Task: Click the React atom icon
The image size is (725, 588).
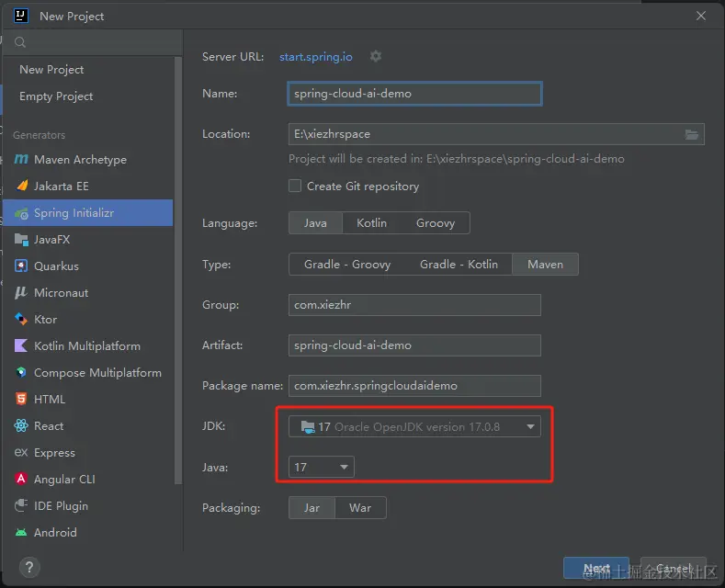Action: pos(21,425)
